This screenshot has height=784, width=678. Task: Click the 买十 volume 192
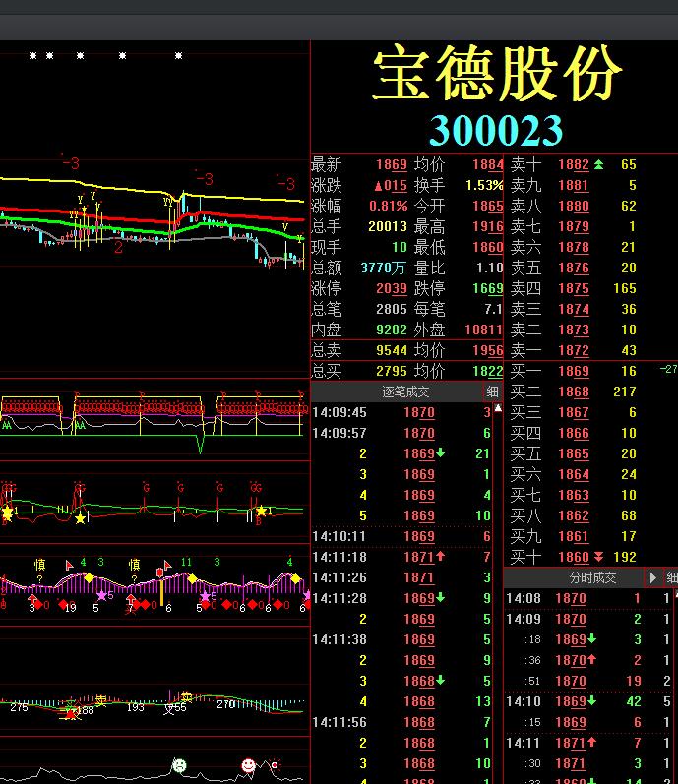[x=625, y=557]
